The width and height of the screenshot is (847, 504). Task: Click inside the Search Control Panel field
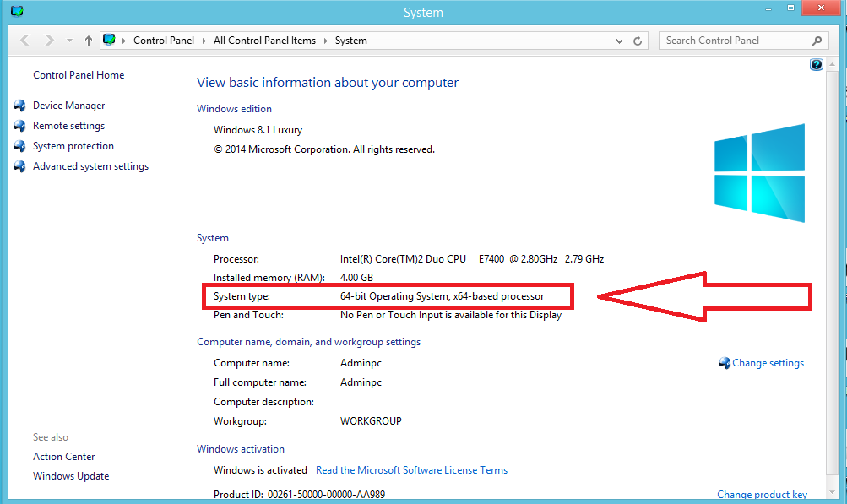(733, 41)
